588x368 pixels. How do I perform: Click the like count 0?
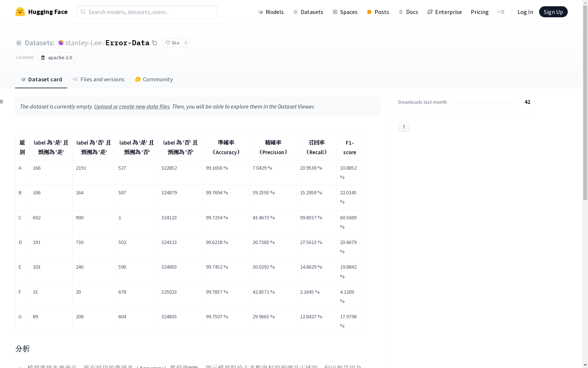pyautogui.click(x=186, y=43)
